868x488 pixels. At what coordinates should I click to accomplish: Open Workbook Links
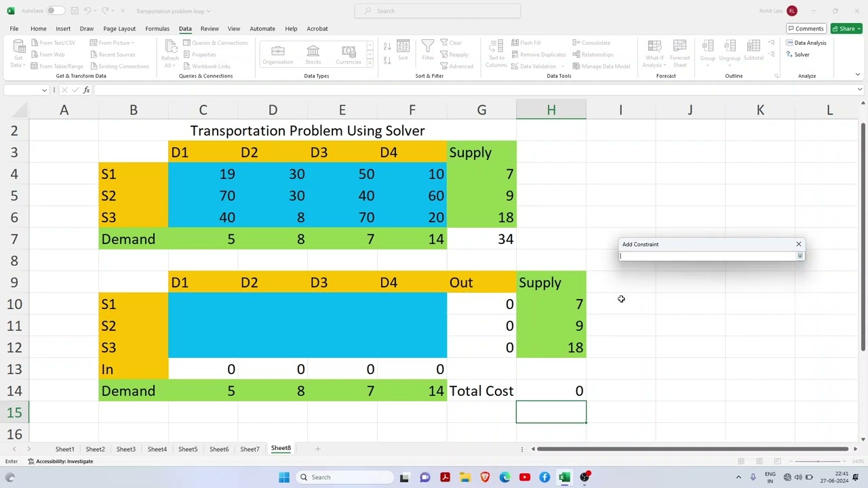click(x=207, y=66)
